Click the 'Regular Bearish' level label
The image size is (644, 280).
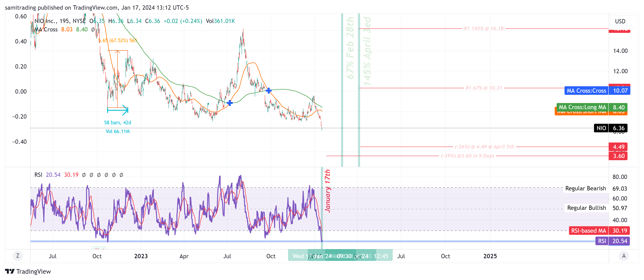[585, 188]
